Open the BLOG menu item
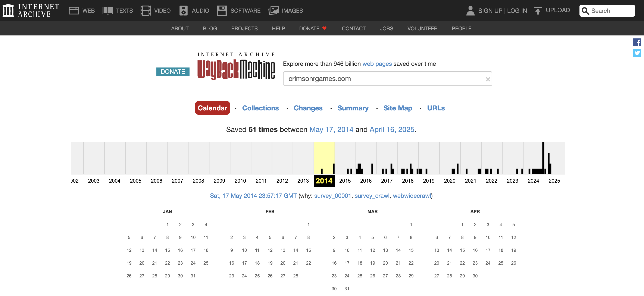Image resolution: width=644 pixels, height=296 pixels. 210,28
